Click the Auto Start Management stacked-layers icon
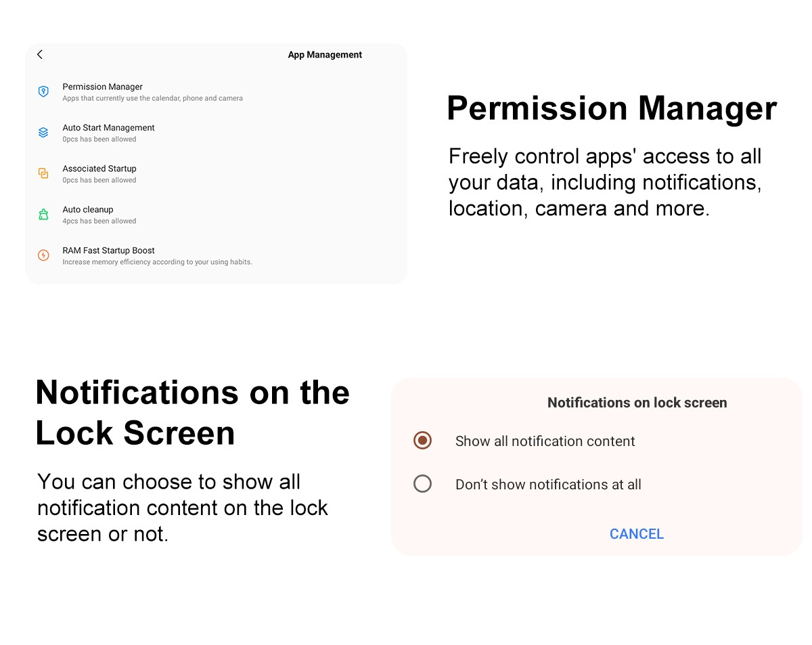Screen dimensions: 812x645 coord(43,133)
